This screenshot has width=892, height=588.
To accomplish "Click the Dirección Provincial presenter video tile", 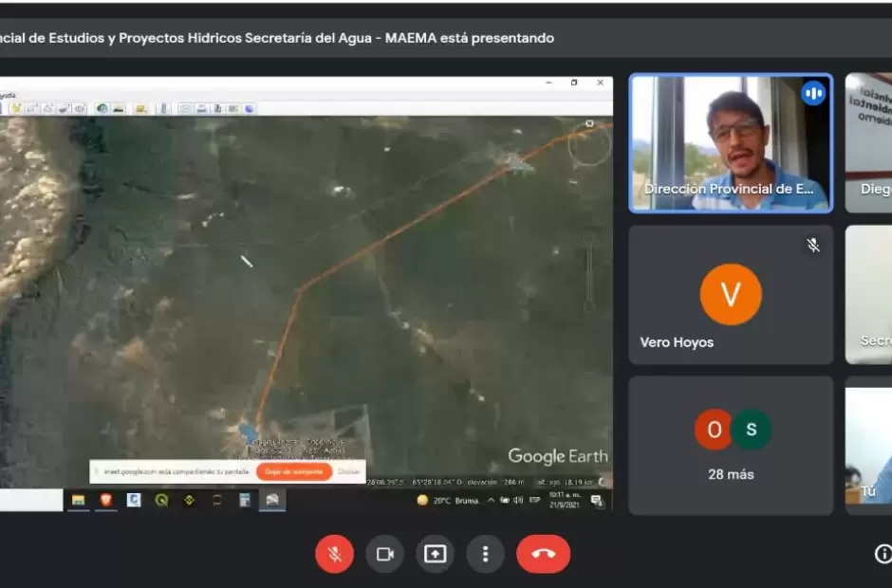I will pyautogui.click(x=731, y=142).
